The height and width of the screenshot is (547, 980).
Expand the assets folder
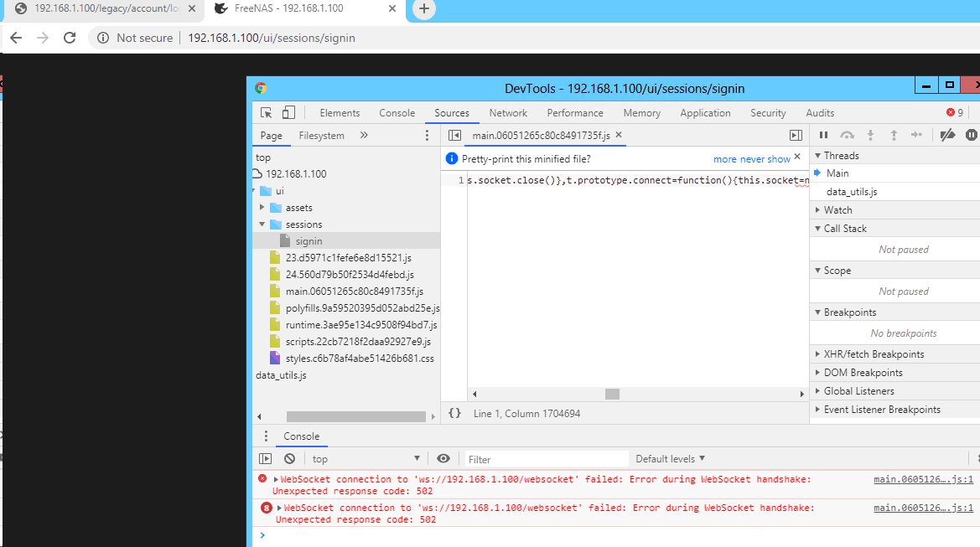point(262,207)
